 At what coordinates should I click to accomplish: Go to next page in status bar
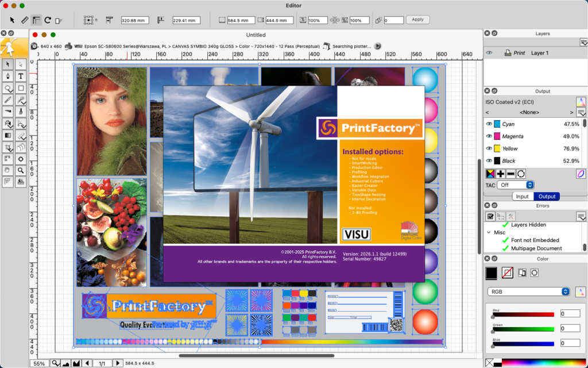tap(117, 363)
